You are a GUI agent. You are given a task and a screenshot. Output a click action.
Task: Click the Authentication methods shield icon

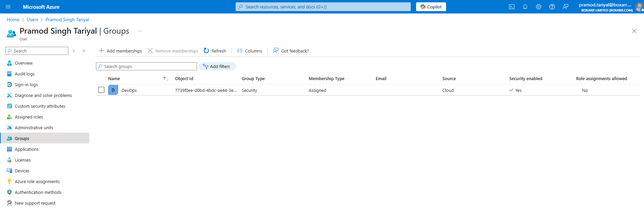click(9, 192)
